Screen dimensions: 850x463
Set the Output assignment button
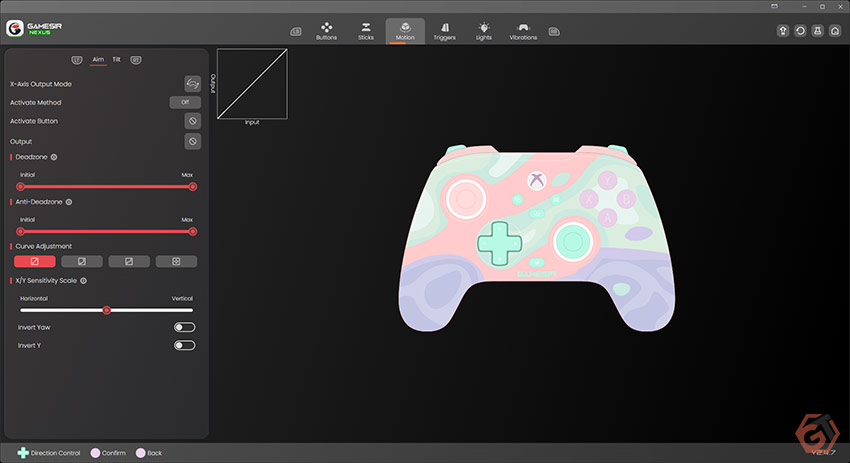coord(192,142)
